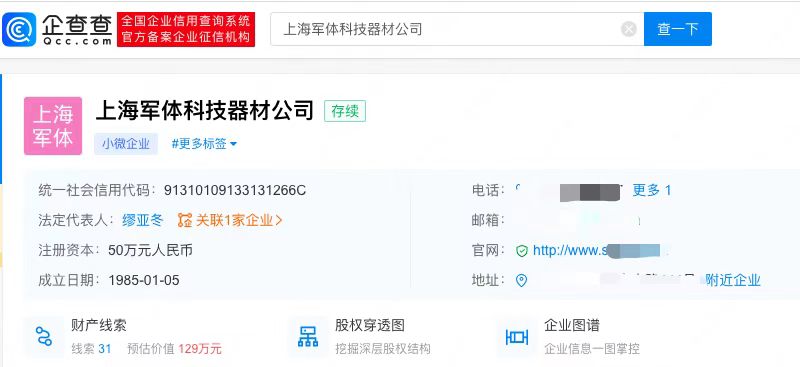Screen dimensions: 800x367
Task: Click the company title 上海军体科技器材公司 heading
Action: point(205,111)
